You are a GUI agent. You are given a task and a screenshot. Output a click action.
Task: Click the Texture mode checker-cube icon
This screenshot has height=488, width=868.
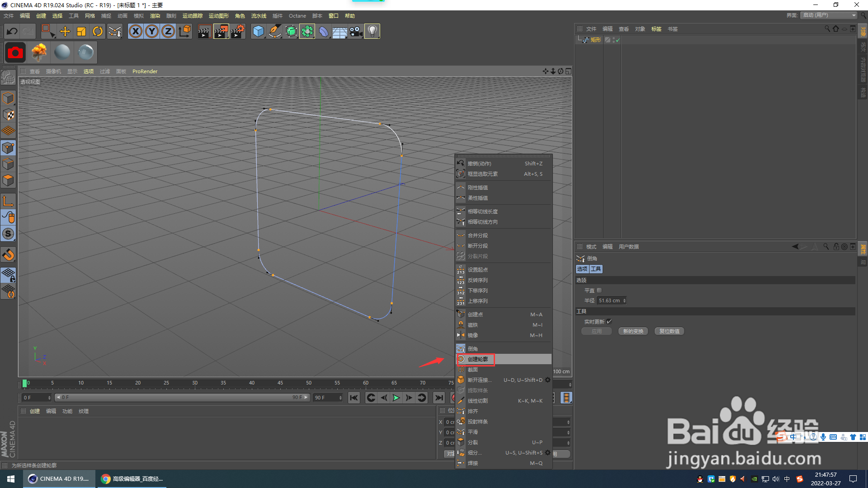8,115
